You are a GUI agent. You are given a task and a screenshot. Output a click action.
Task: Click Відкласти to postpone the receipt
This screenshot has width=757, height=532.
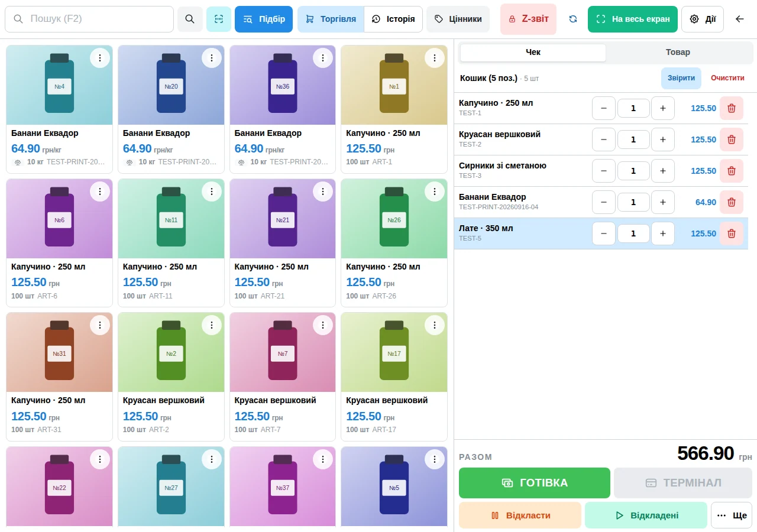(x=520, y=515)
